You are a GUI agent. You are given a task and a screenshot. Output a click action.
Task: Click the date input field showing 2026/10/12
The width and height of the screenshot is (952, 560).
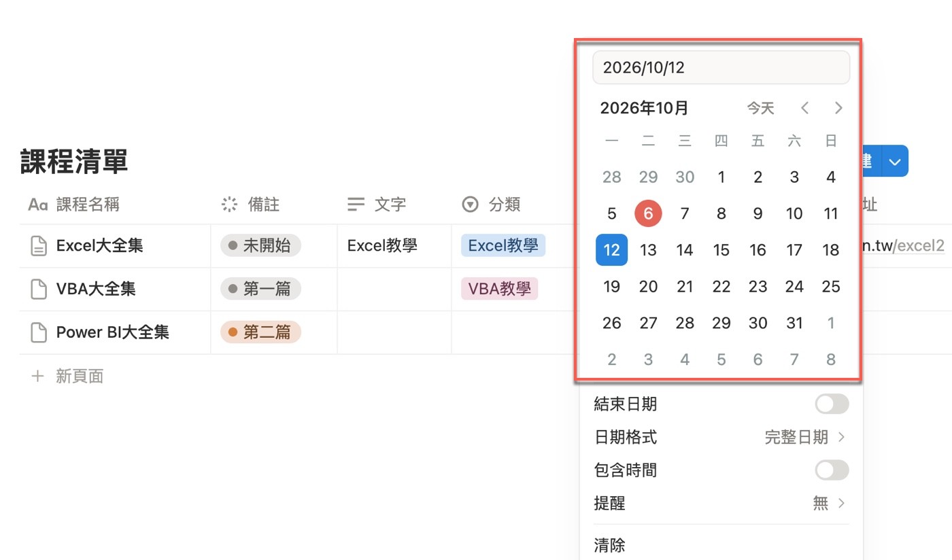click(x=721, y=67)
